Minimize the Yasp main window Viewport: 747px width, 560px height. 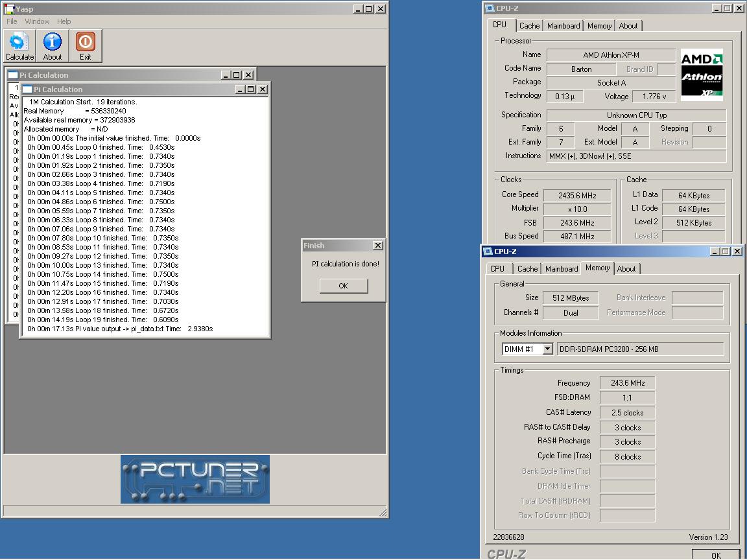coord(358,8)
